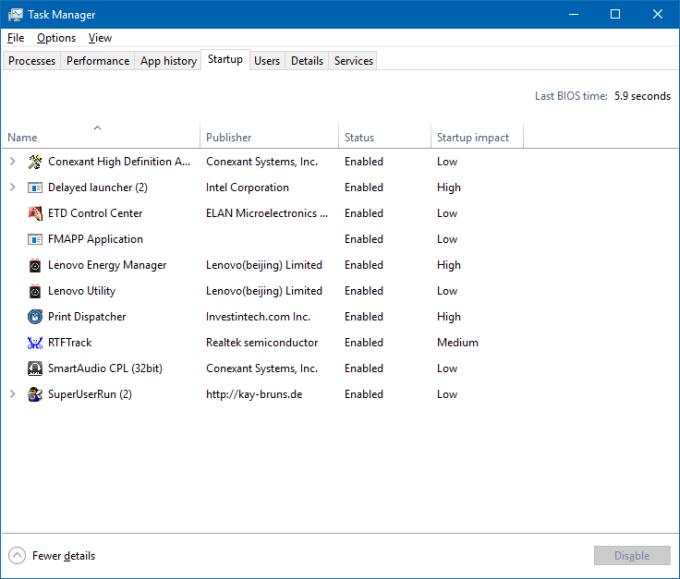Switch to the Services tab
Viewport: 680px width, 579px height.
(353, 61)
